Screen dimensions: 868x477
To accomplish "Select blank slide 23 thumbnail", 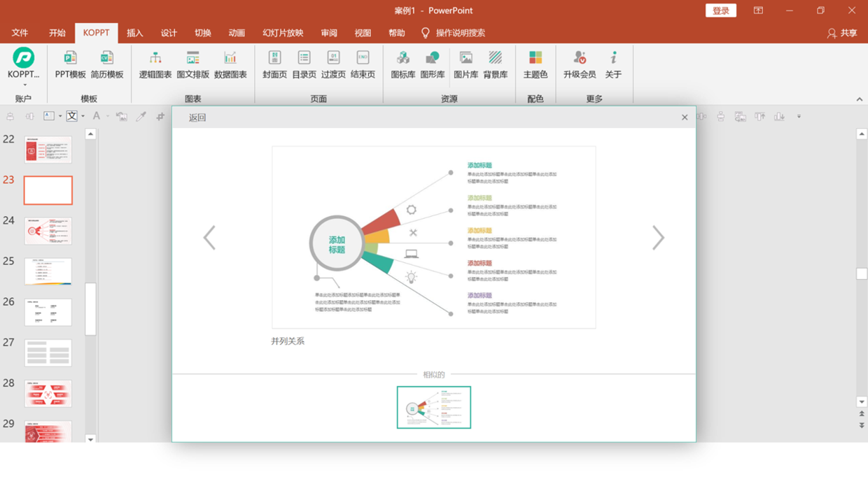I will coord(48,190).
